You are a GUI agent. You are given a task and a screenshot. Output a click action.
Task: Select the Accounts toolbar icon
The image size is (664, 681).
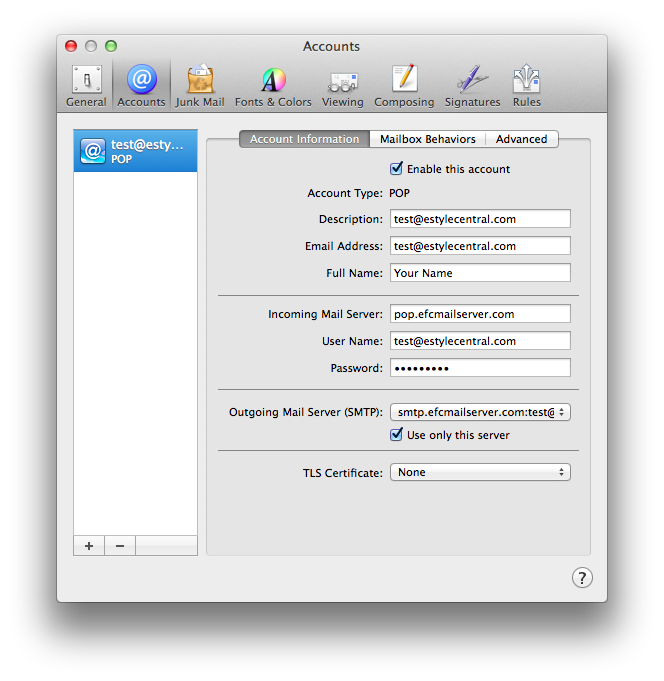pos(141,86)
